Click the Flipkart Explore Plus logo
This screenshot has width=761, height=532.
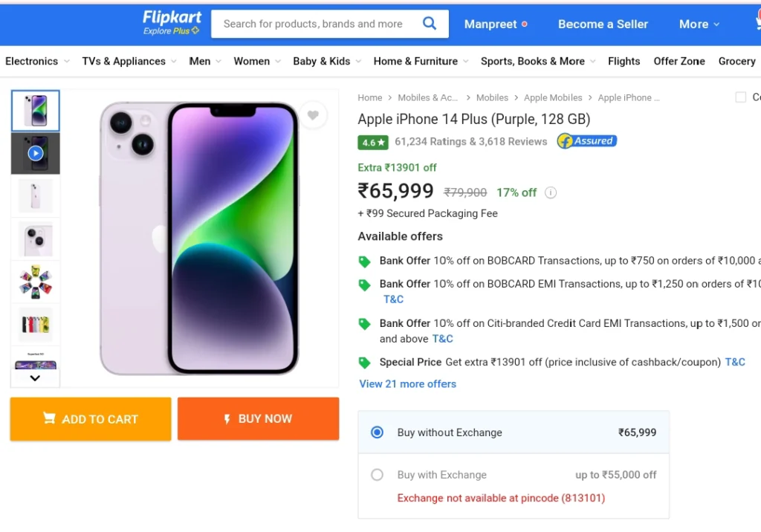click(172, 23)
